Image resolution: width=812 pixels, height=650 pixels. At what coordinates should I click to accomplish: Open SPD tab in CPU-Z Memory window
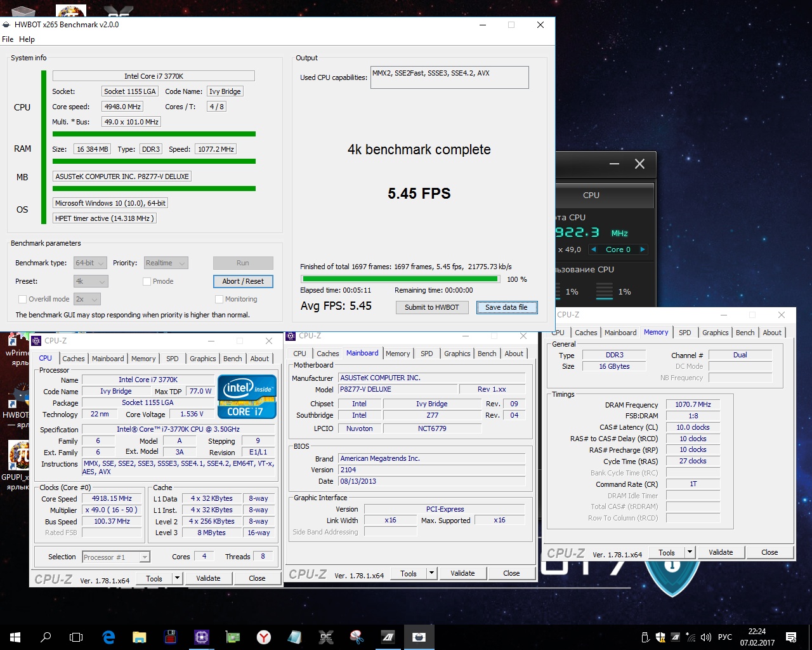click(685, 333)
